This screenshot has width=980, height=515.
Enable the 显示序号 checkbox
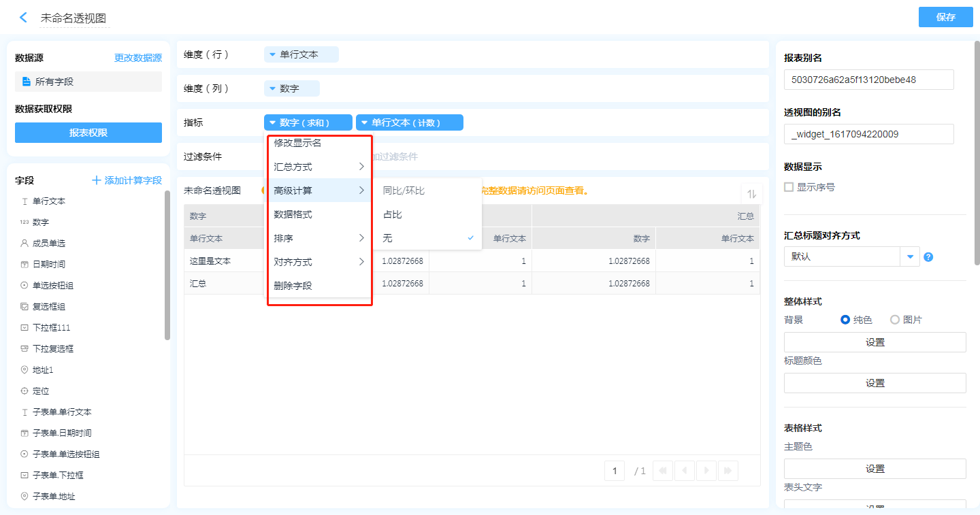coord(789,187)
